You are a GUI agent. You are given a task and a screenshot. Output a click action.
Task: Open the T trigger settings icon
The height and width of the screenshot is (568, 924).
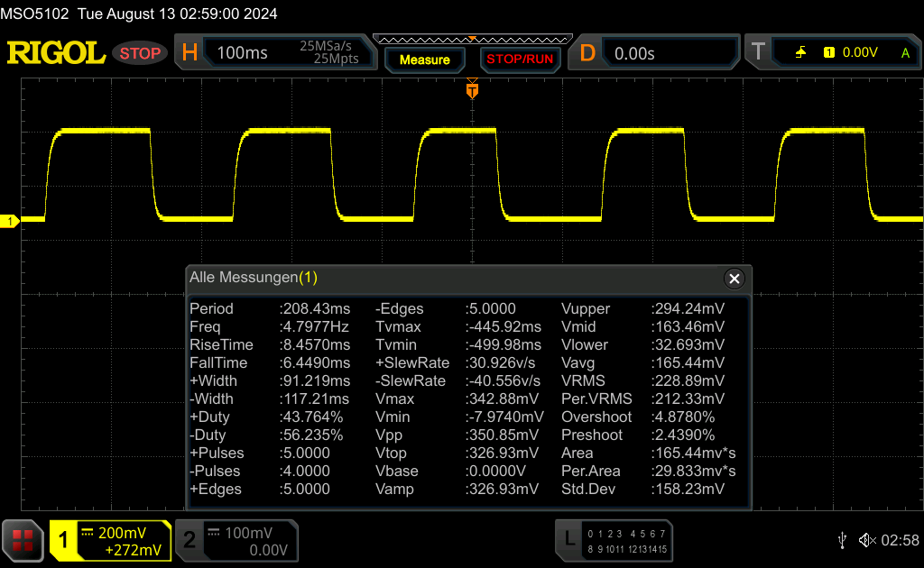[x=758, y=53]
